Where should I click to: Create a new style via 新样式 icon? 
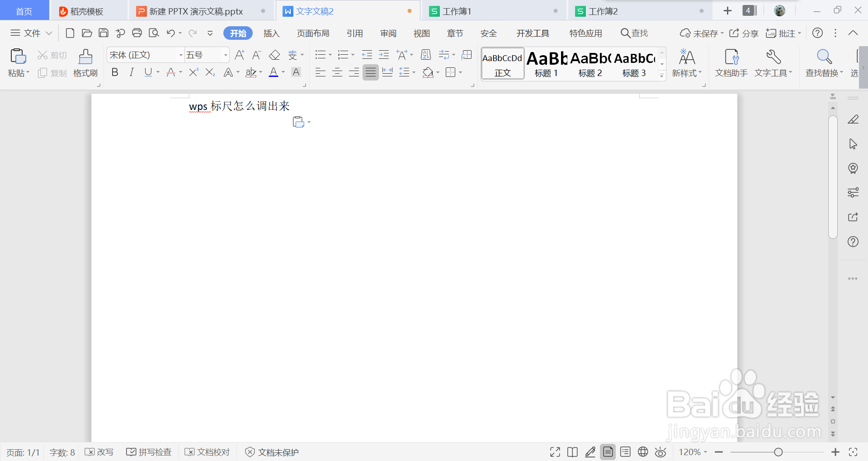(x=687, y=62)
